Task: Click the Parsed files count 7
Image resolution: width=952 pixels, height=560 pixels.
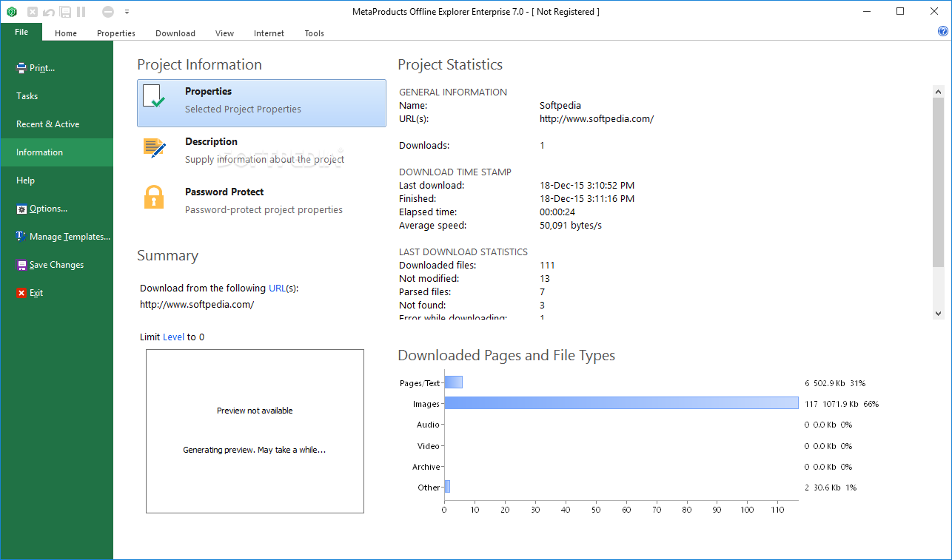Action: 543,292
